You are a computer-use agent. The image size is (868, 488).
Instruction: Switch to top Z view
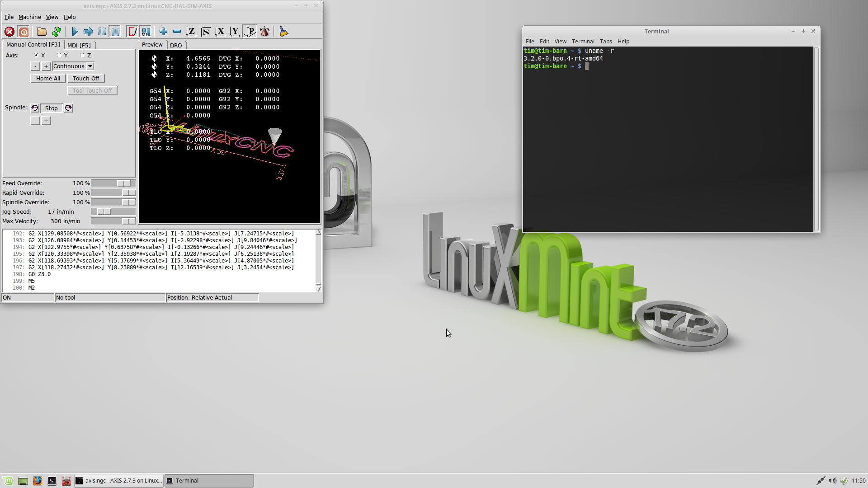pos(191,32)
